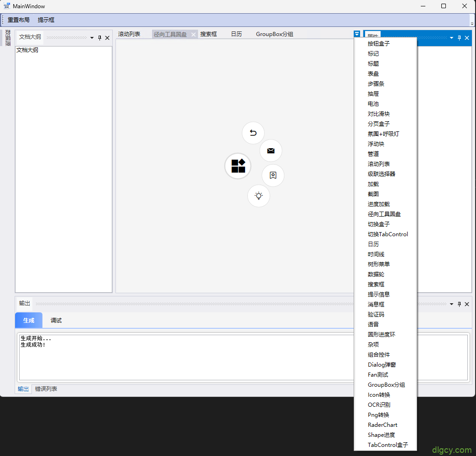Toggle auto-hide pin on 输出 panel

[460, 304]
